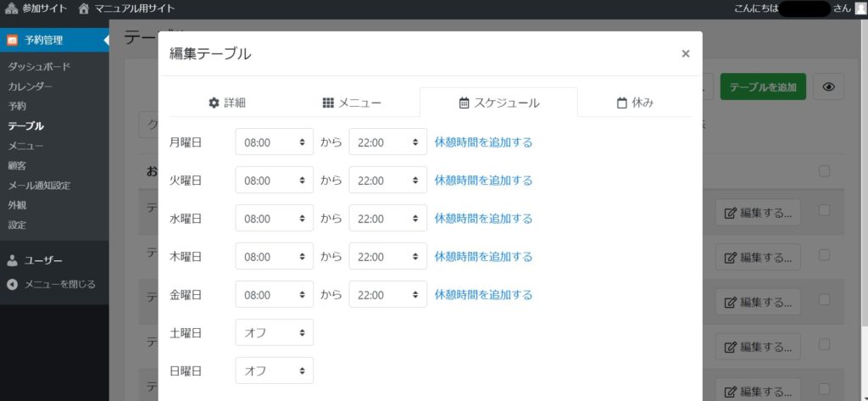Open 水曜日 end time dropdown

[387, 219]
